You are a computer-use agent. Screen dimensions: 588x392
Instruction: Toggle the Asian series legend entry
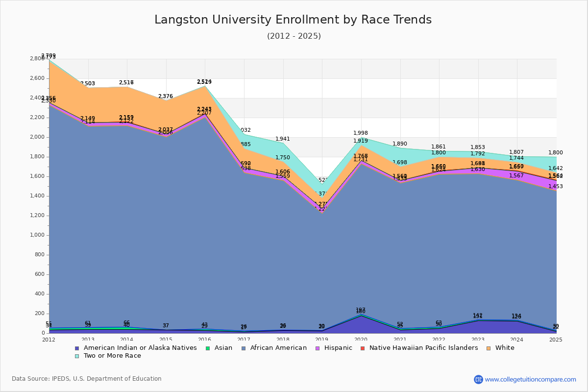point(218,348)
